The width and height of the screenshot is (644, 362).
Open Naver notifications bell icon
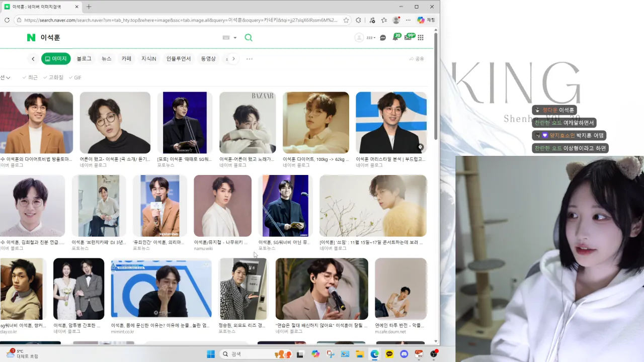(x=395, y=38)
